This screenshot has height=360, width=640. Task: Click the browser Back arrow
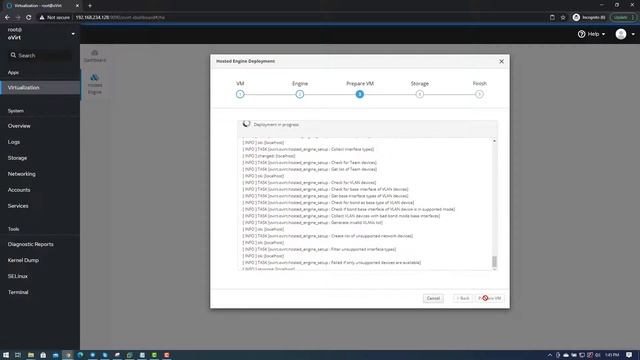(x=7, y=18)
